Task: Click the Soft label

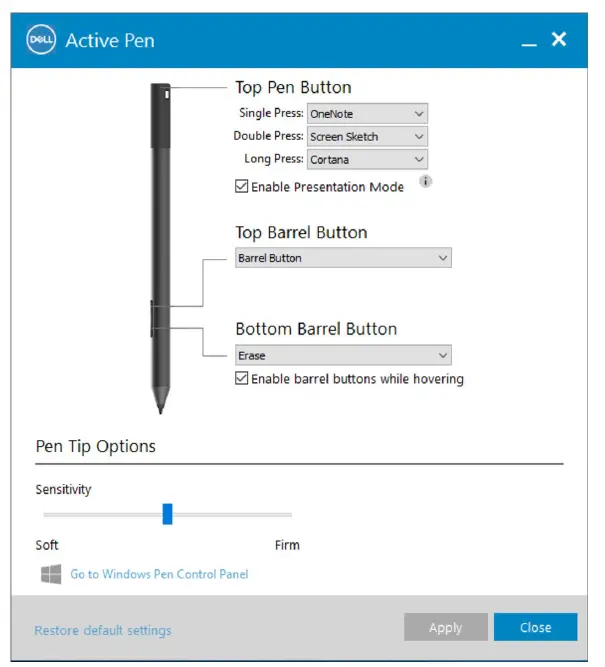Action: [47, 545]
